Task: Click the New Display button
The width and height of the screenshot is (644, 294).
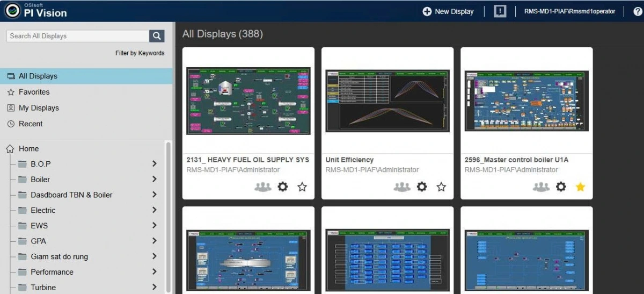Action: click(x=448, y=11)
